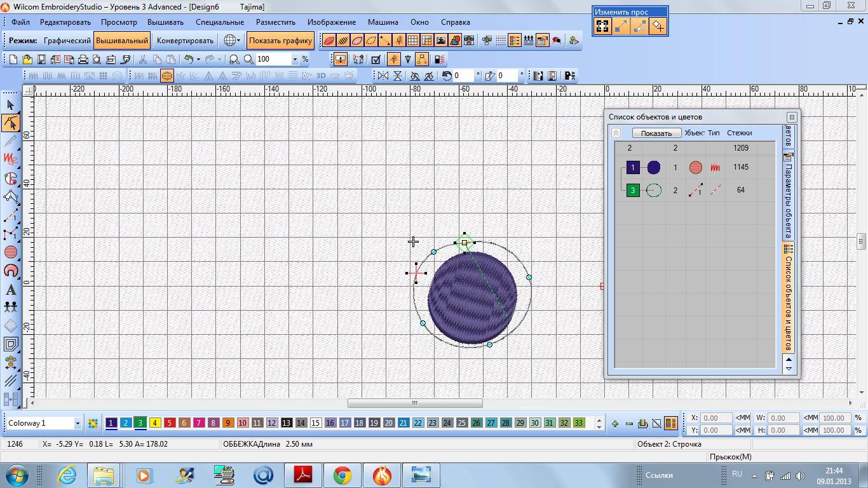
Task: Click the Print icon in toolbar
Action: (83, 59)
